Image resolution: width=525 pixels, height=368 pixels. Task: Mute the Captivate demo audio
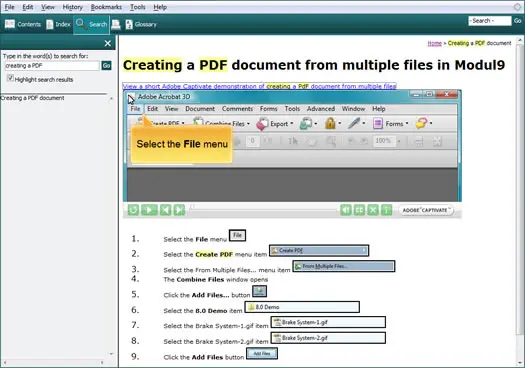point(346,210)
